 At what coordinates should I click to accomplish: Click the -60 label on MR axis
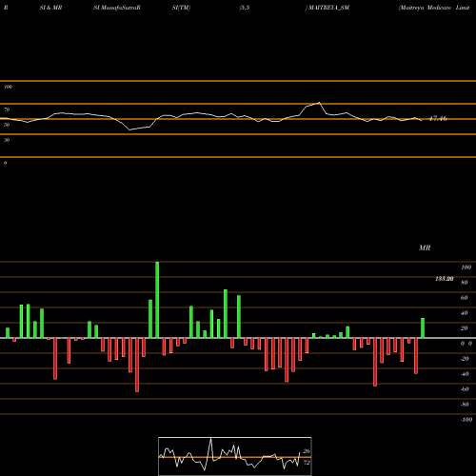tap(465, 389)
